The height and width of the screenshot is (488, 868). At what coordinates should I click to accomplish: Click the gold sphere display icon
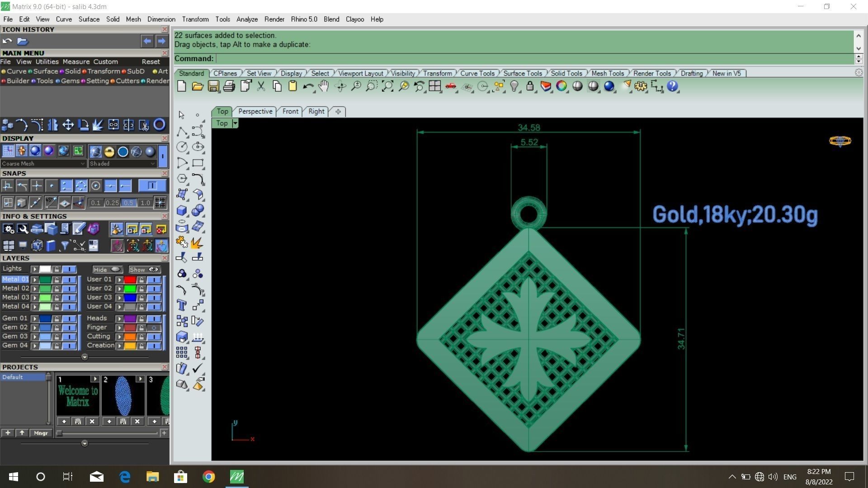pos(109,152)
